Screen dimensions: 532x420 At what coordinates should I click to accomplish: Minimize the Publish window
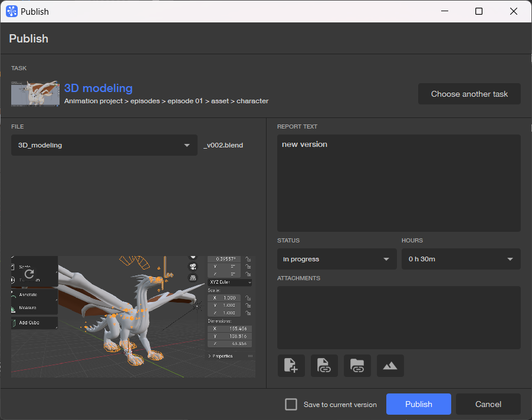point(445,11)
